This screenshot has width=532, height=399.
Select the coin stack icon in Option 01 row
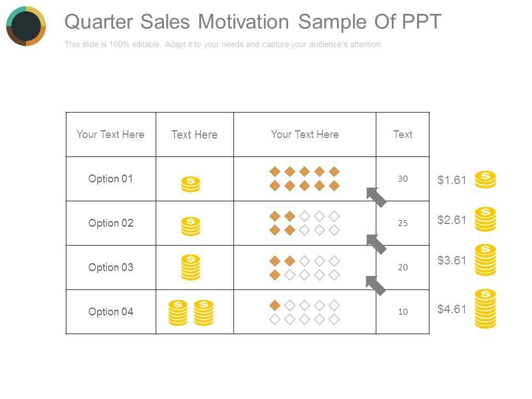pos(191,184)
